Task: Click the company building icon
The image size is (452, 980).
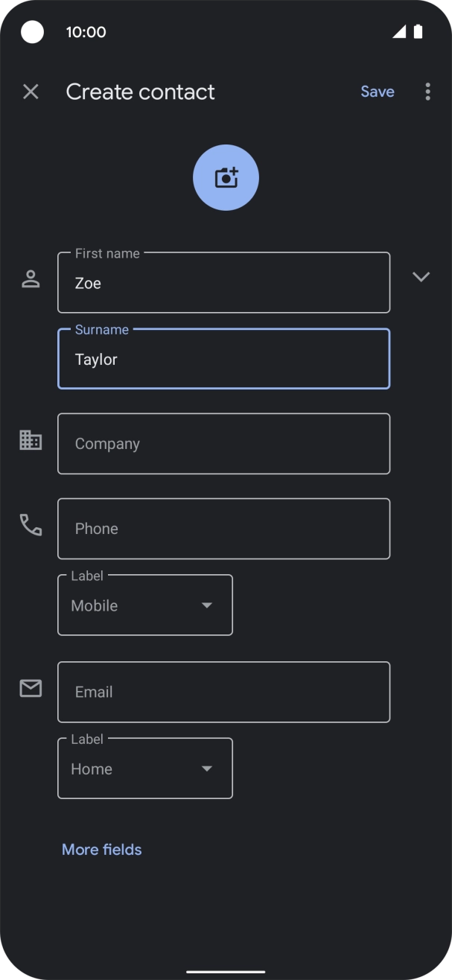Action: point(31,440)
